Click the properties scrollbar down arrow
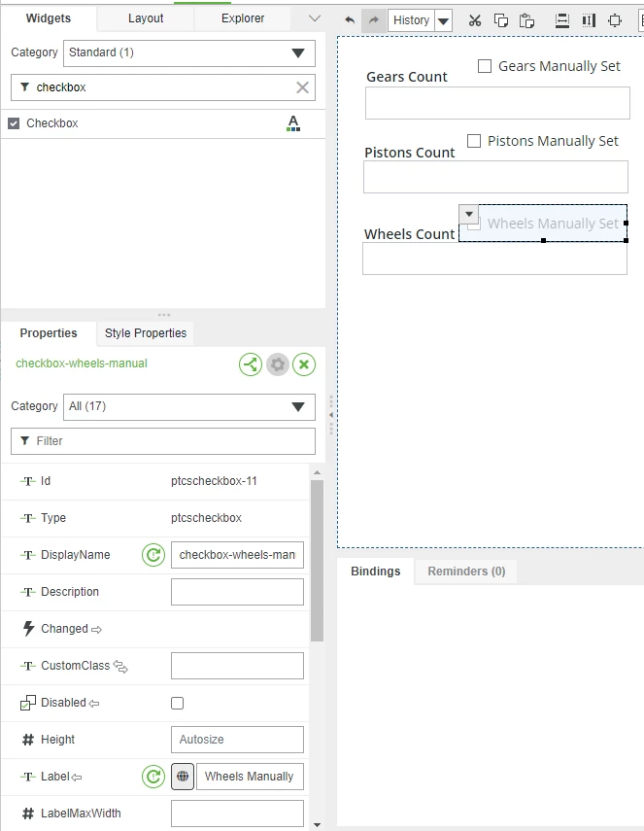 317,824
